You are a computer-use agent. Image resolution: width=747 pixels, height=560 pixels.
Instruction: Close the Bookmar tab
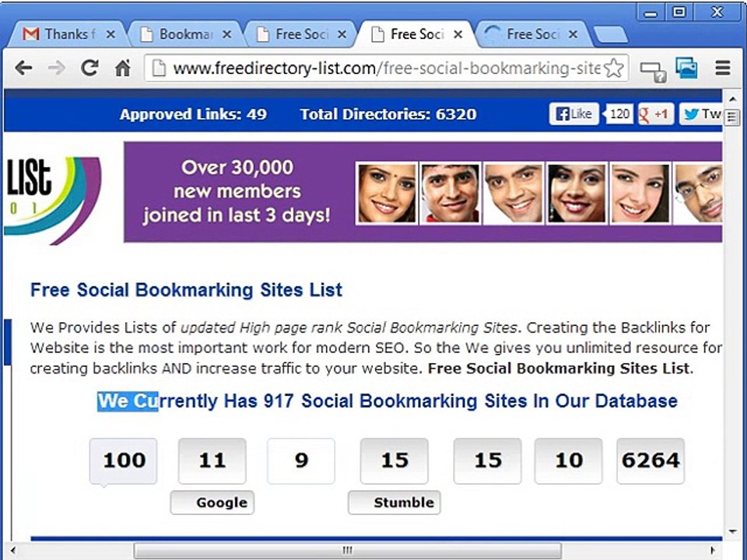[226, 34]
